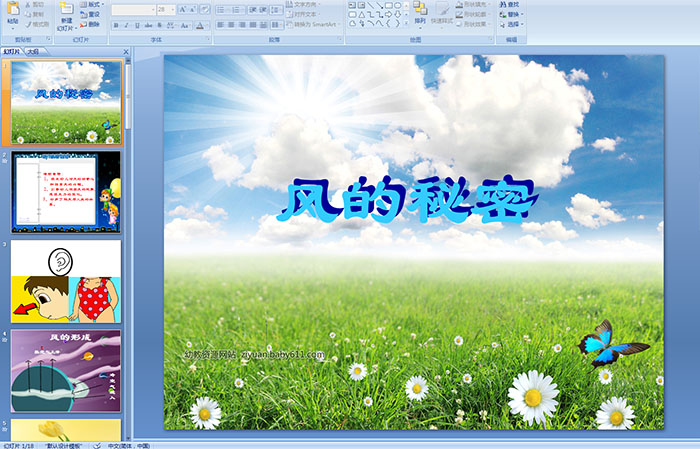Viewport: 700px width, 449px height.
Task: Expand the Select (选择) dropdown
Action: pyautogui.click(x=515, y=24)
